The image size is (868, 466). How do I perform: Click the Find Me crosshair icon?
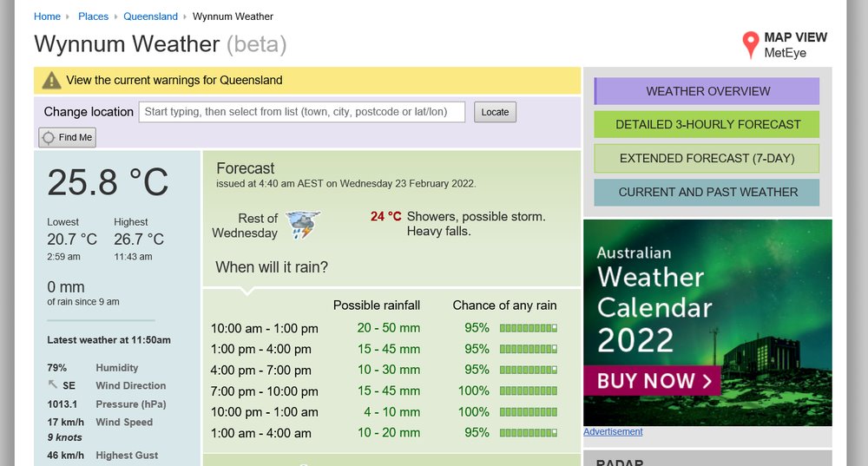(x=49, y=137)
